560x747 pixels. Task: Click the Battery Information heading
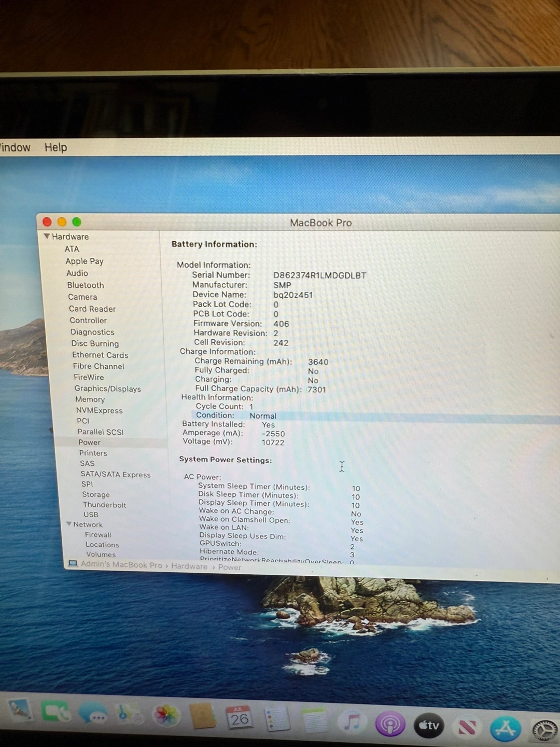[x=214, y=244]
